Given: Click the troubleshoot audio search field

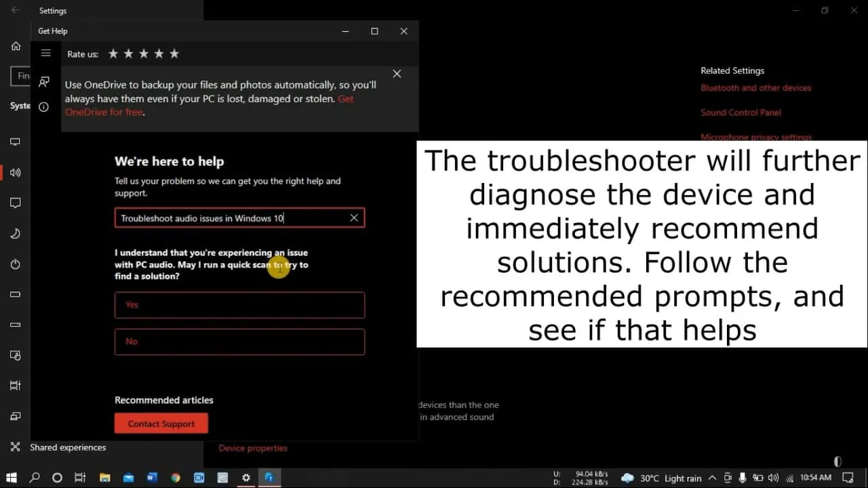Looking at the screenshot, I should (x=231, y=218).
